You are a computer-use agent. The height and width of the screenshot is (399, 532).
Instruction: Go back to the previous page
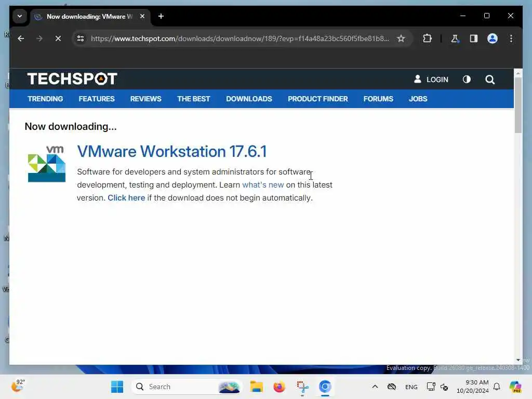[x=21, y=38]
